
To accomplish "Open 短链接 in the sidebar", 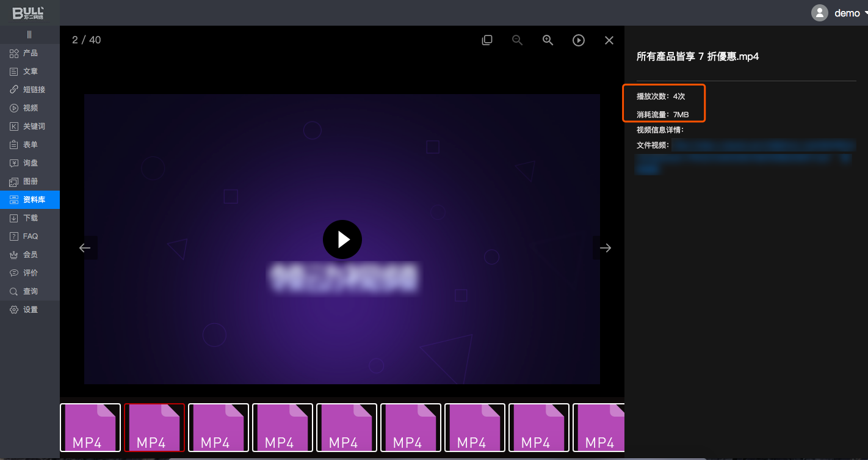I will coord(34,90).
